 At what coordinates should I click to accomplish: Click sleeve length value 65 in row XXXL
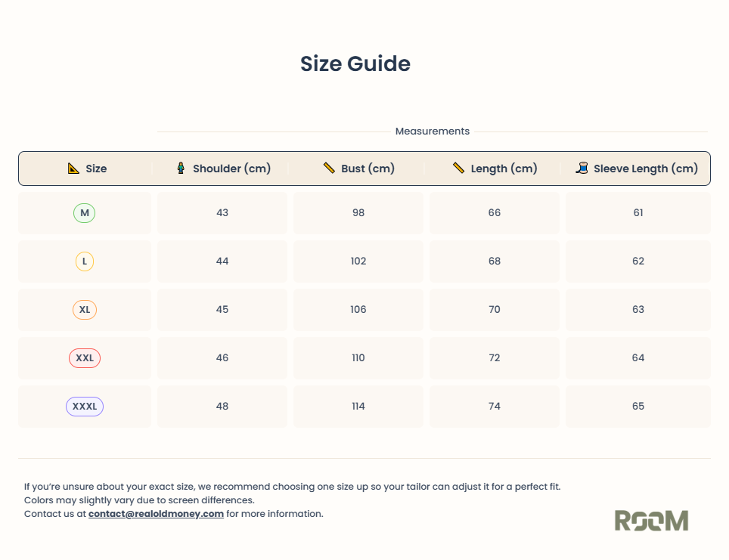tap(638, 406)
